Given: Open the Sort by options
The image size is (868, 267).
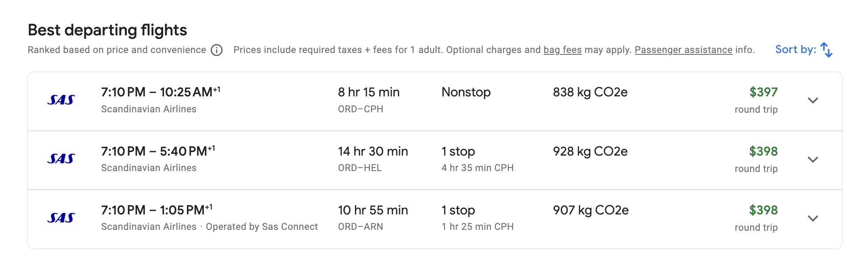Looking at the screenshot, I should coord(796,50).
